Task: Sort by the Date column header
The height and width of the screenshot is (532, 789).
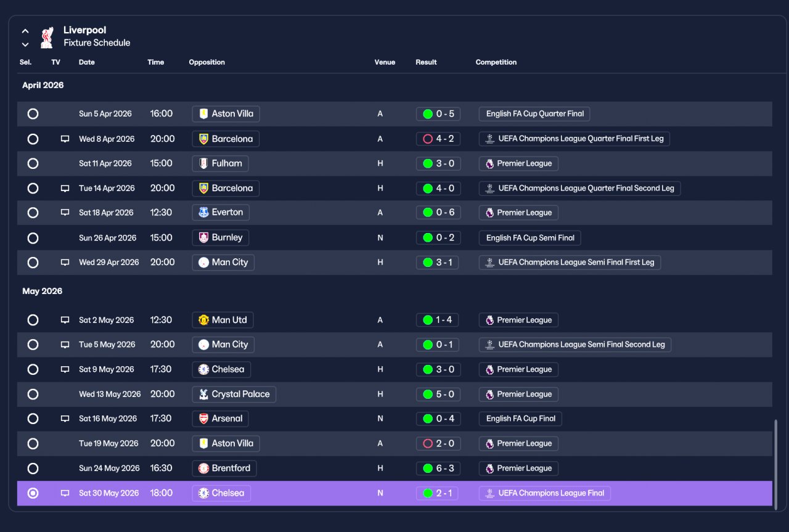Action: click(87, 62)
